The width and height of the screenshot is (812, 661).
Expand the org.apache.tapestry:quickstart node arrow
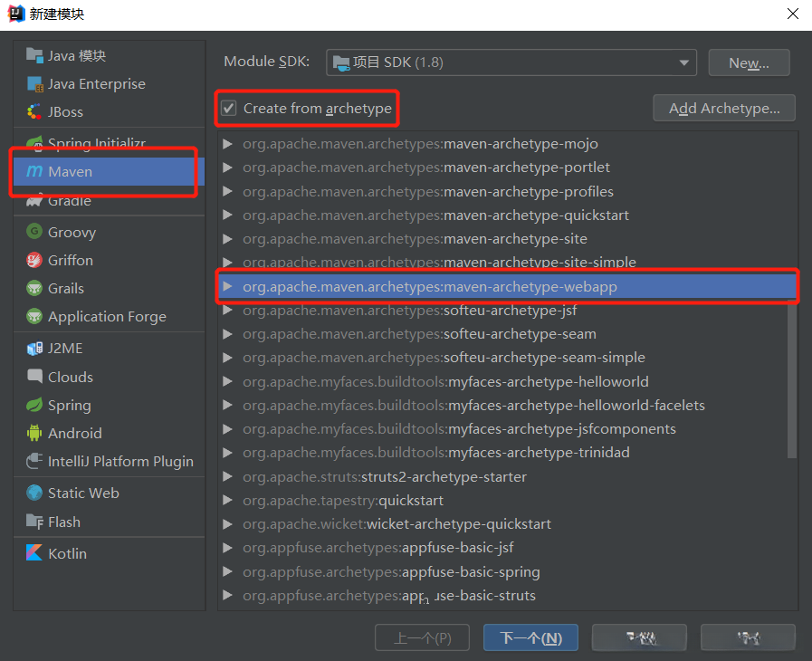[x=227, y=501]
